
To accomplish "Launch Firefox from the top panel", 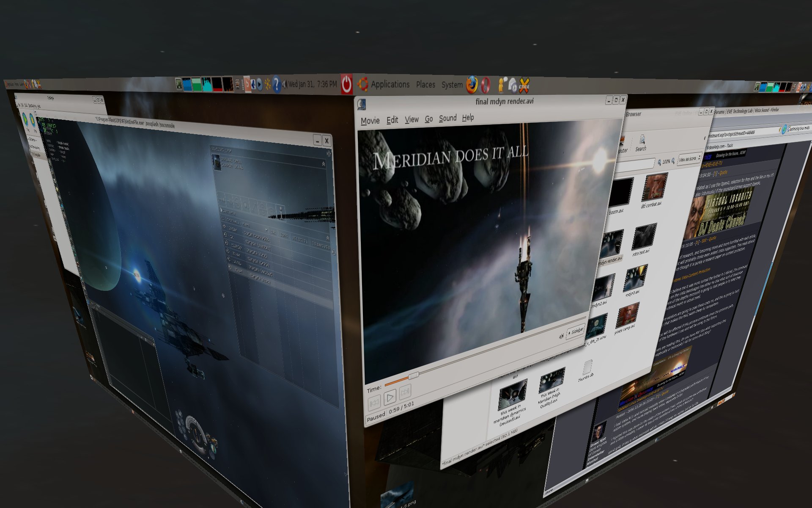I will (472, 85).
